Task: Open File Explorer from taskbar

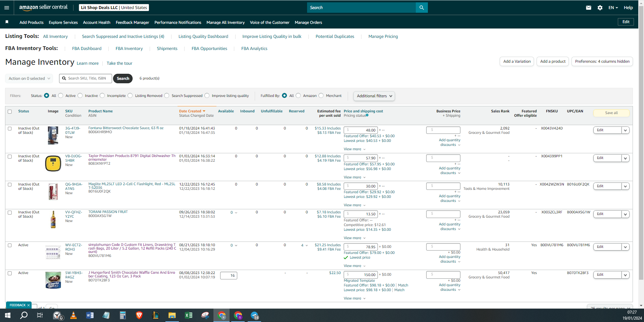Action: coord(172,315)
